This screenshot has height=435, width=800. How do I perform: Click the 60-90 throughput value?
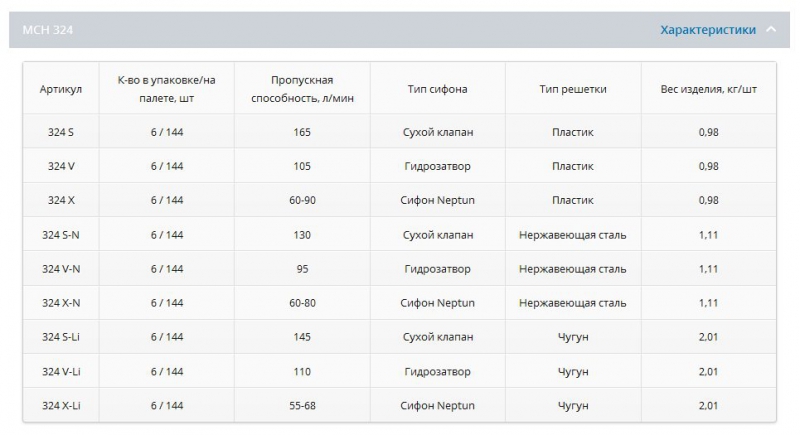[302, 200]
